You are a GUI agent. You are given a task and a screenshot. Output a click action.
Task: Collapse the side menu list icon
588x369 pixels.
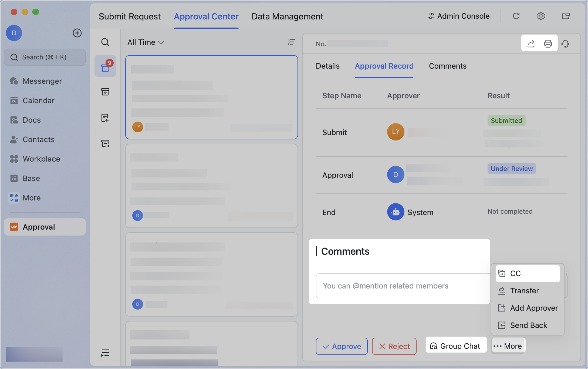pos(105,353)
